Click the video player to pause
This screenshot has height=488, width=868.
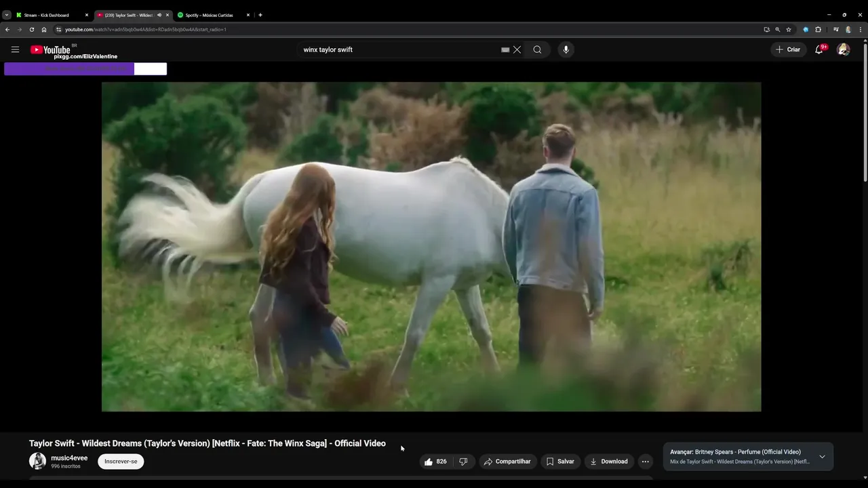(x=431, y=247)
